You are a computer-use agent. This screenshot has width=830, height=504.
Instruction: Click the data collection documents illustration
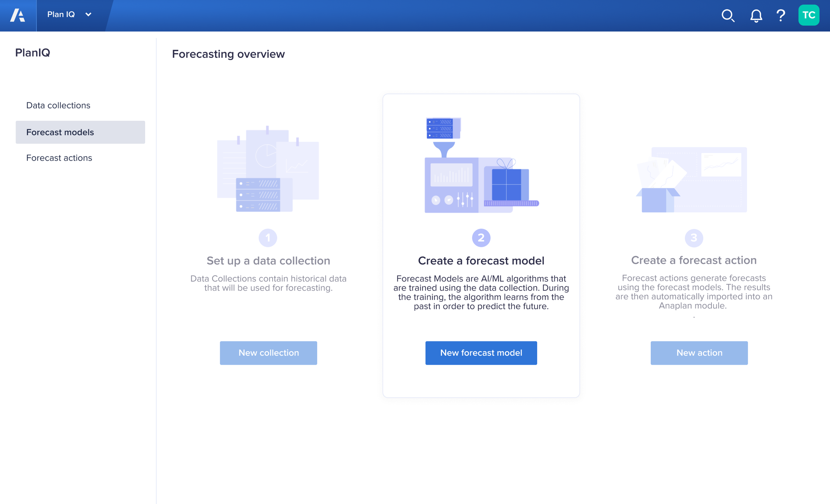(268, 169)
